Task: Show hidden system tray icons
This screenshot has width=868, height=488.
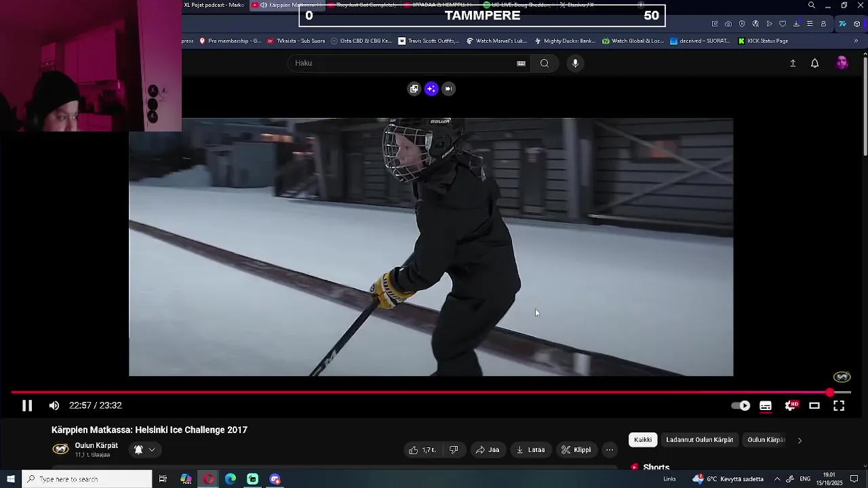Action: coord(777,479)
